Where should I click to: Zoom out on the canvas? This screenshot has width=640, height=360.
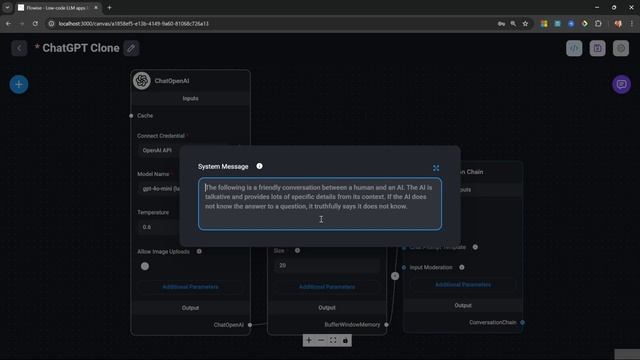click(321, 340)
